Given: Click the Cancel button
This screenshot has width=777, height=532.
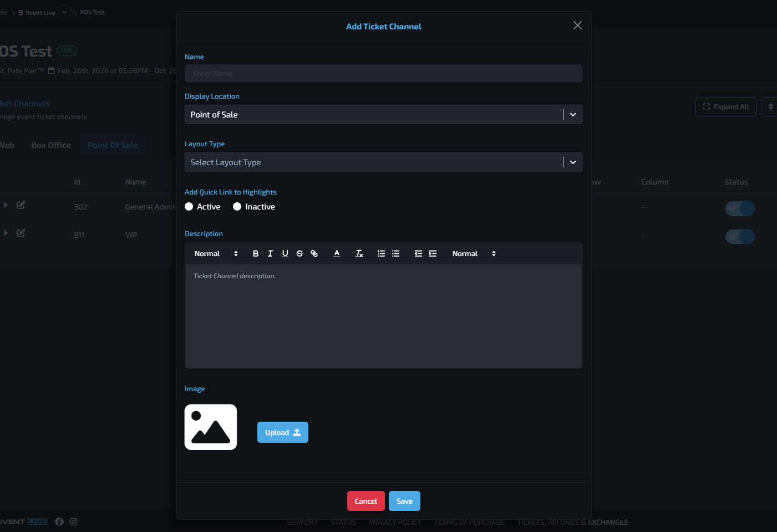Looking at the screenshot, I should (x=366, y=501).
